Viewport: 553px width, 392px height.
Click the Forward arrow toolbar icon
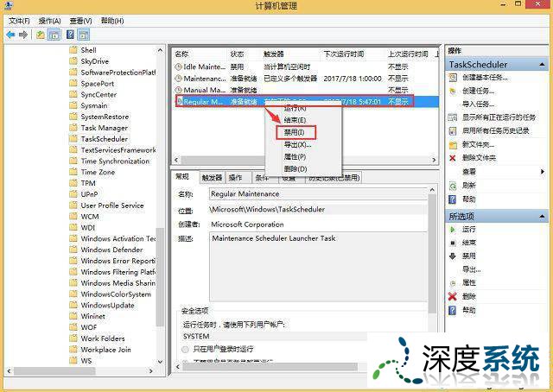tap(23, 35)
